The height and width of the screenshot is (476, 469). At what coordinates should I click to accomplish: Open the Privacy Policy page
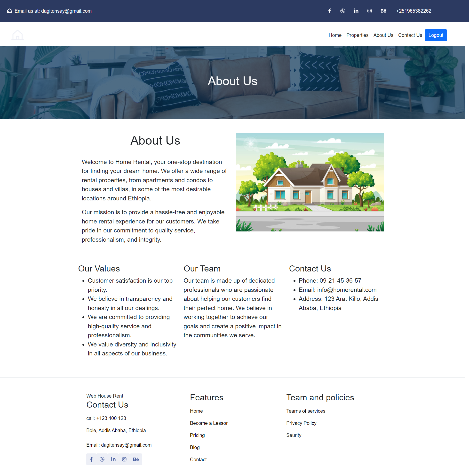(302, 423)
